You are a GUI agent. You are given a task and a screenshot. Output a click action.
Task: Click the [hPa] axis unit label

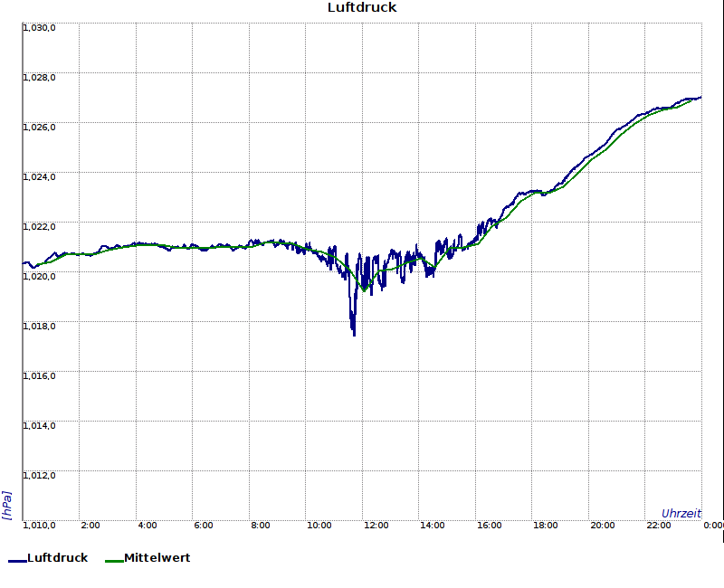point(6,506)
